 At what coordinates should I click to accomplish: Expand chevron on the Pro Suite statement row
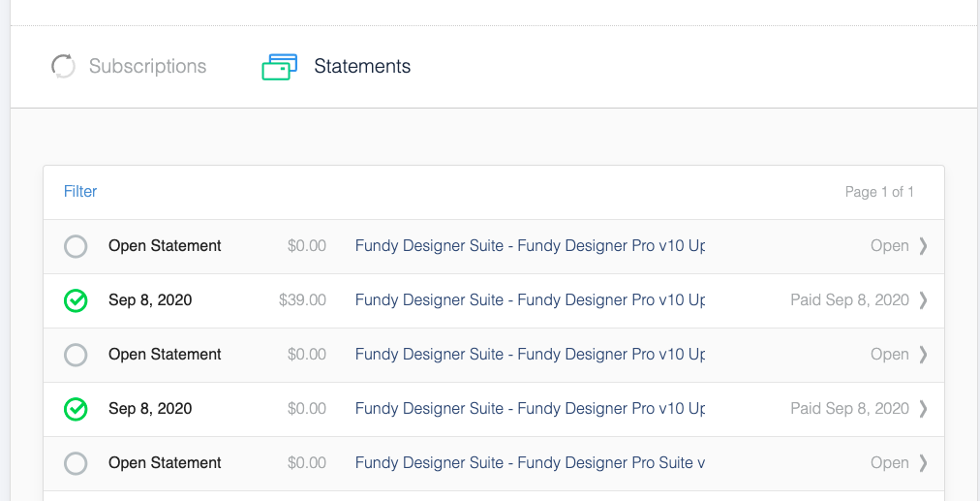tap(923, 463)
